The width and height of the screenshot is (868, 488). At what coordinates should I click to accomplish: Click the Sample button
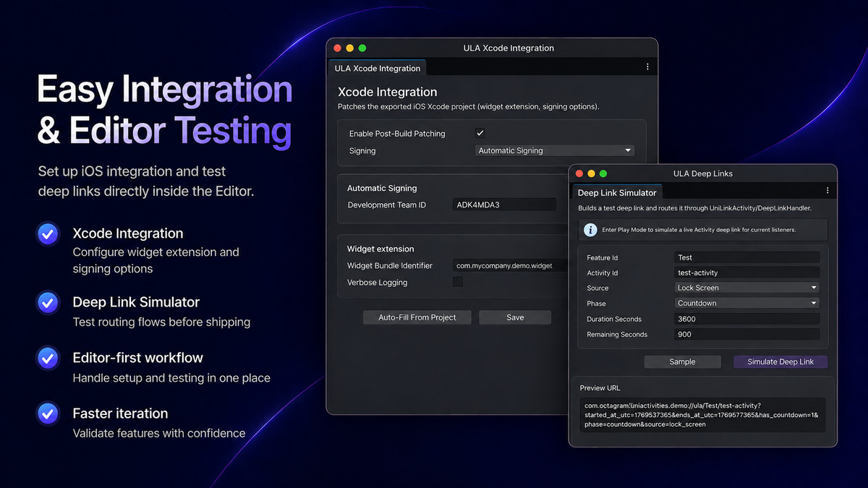[x=682, y=361]
